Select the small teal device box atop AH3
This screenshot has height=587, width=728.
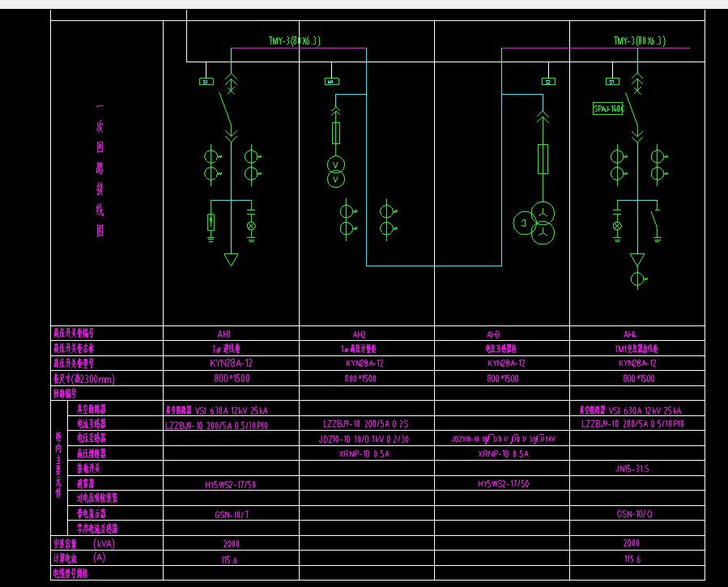(549, 82)
